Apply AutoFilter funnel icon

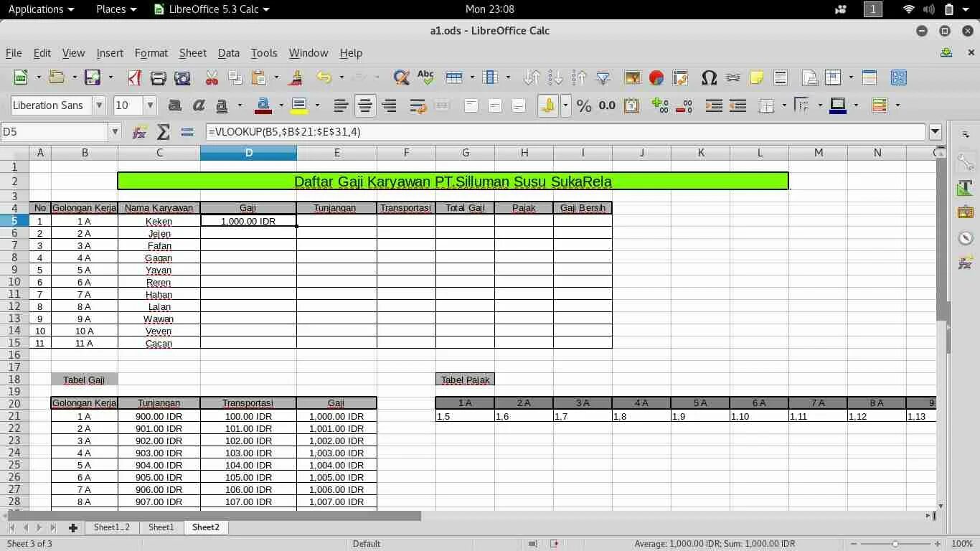(603, 77)
